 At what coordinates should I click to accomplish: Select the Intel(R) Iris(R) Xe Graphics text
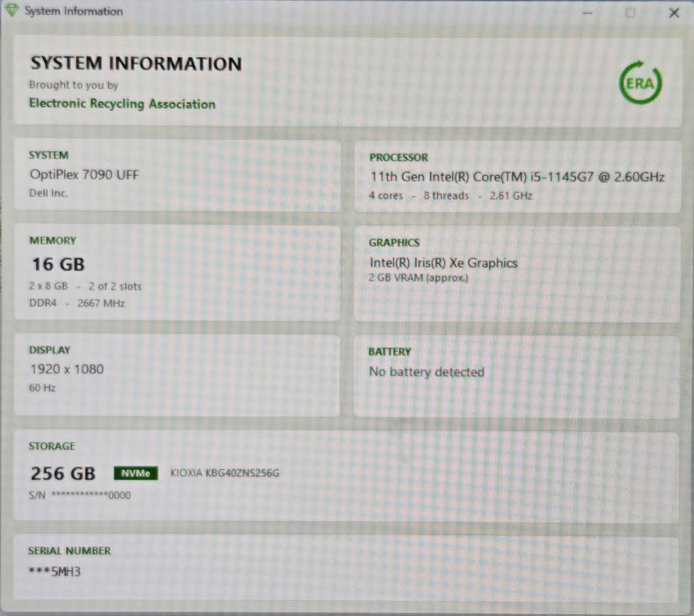point(443,262)
